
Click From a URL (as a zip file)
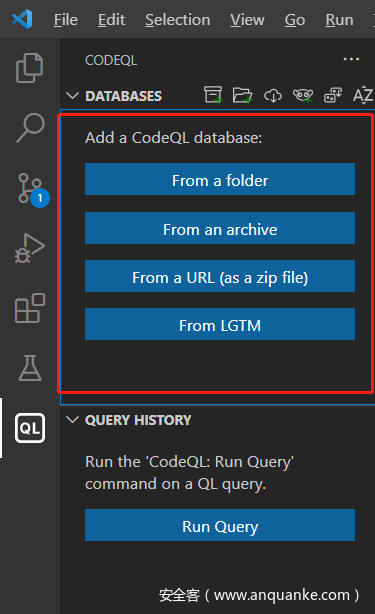(x=220, y=276)
